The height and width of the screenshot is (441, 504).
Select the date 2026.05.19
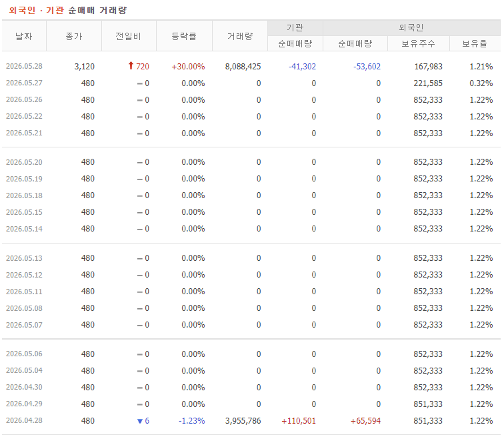24,179
